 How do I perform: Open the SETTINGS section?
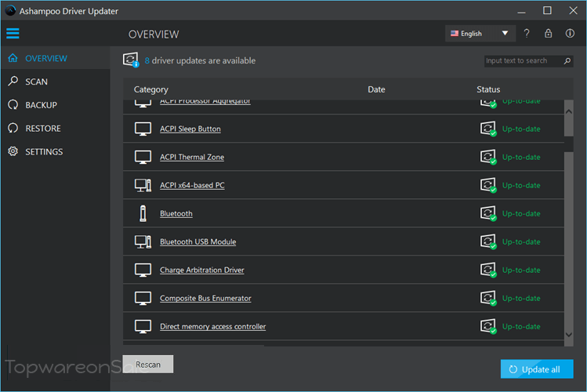44,151
